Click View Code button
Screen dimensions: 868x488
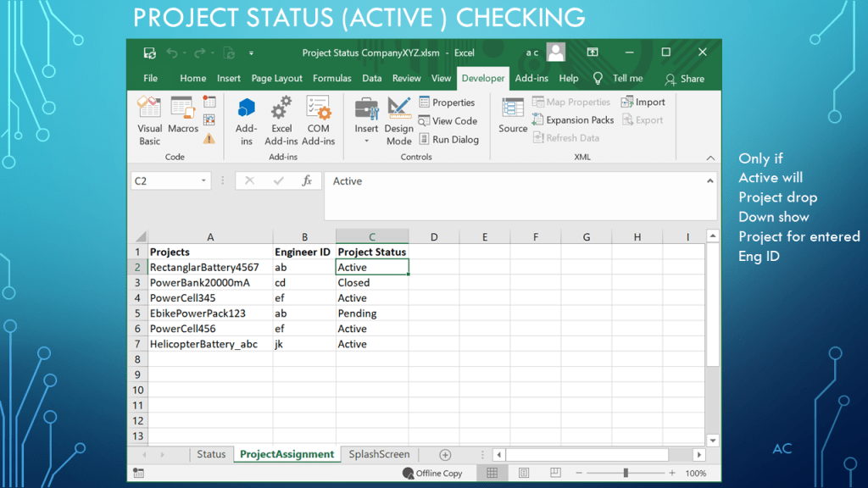448,121
